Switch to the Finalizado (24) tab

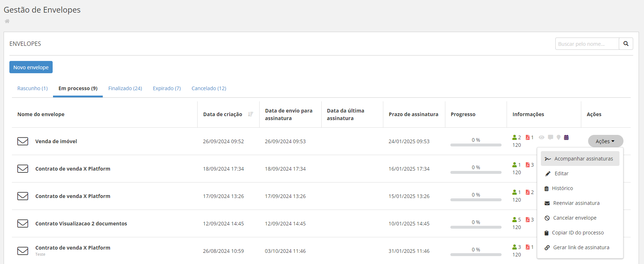point(125,88)
